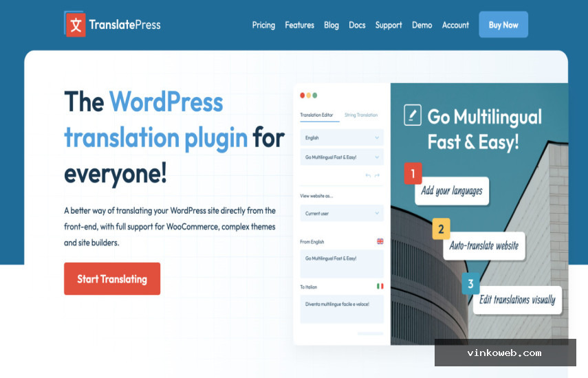Click the undo arrow icon

pos(368,175)
